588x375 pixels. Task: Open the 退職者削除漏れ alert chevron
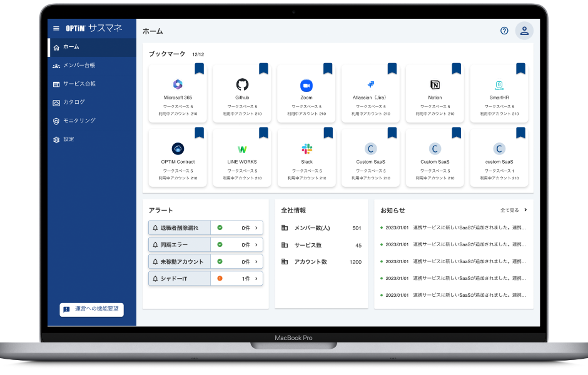[x=257, y=227]
